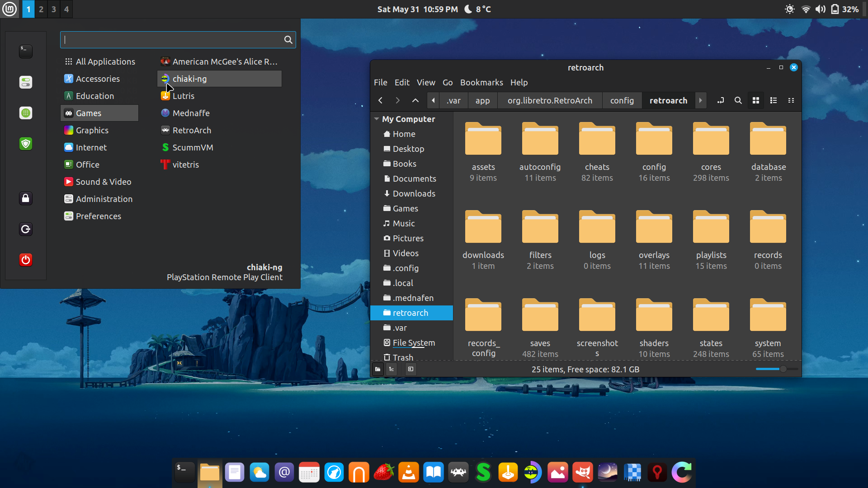
Task: Open the Help menu
Action: click(519, 82)
